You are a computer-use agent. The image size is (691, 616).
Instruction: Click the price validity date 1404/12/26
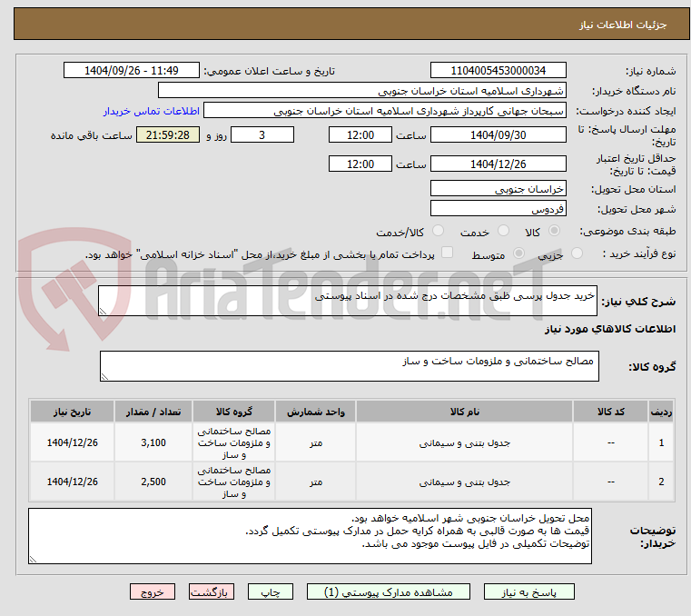point(498,164)
